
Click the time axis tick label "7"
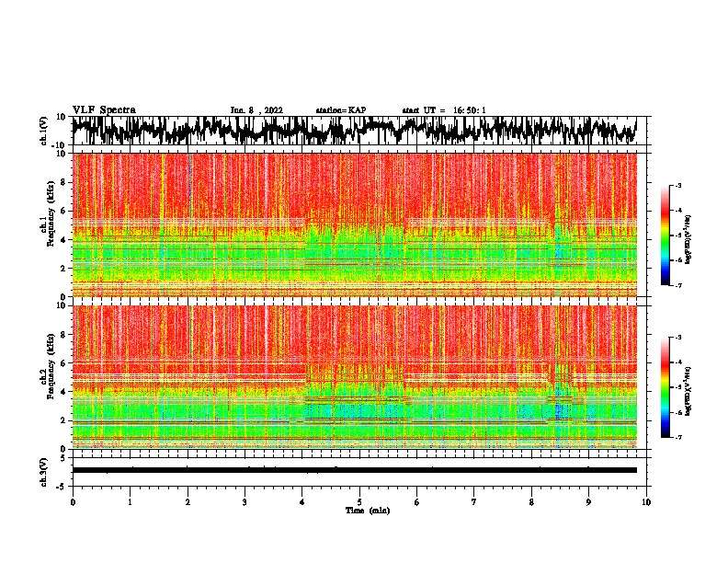point(474,502)
